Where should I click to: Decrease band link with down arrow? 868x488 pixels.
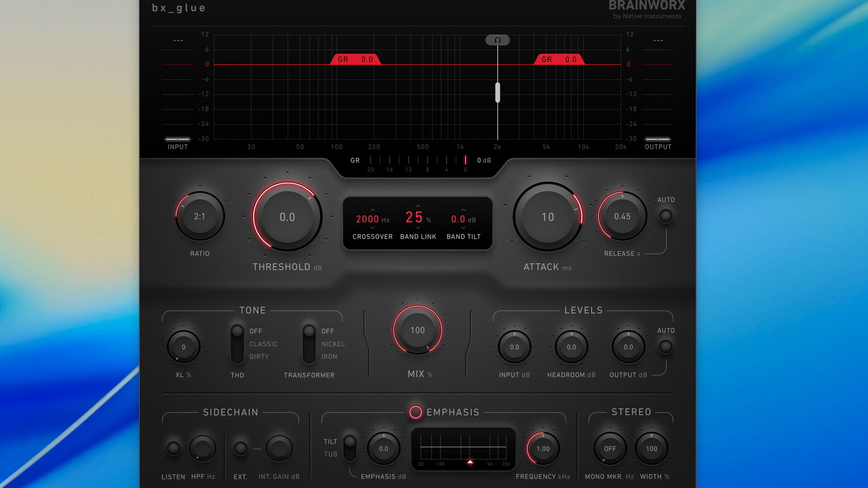418,228
